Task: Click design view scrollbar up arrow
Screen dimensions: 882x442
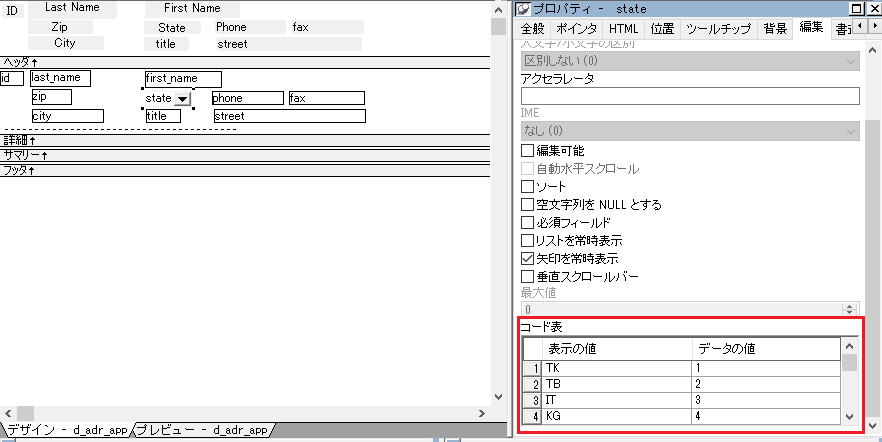Action: (x=498, y=8)
